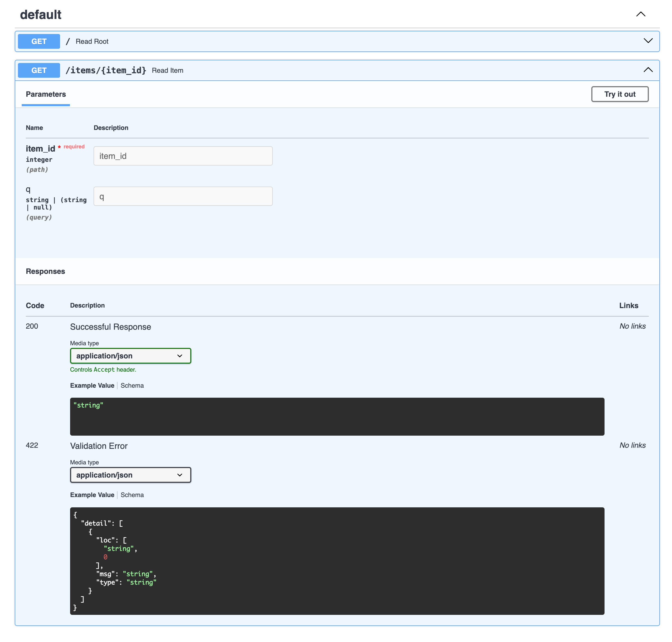Click the q query input field

click(x=183, y=196)
